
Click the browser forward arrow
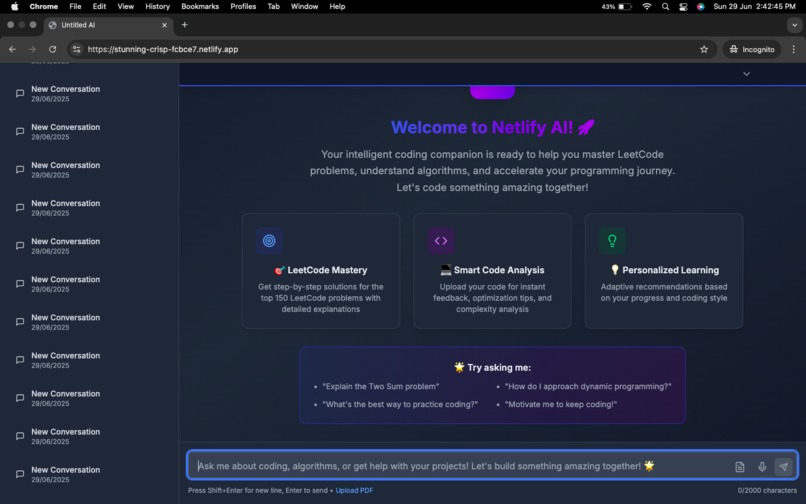[x=32, y=49]
